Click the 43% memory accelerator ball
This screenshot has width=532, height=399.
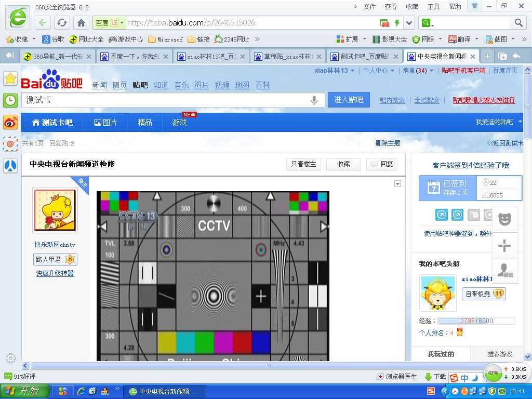tap(493, 373)
